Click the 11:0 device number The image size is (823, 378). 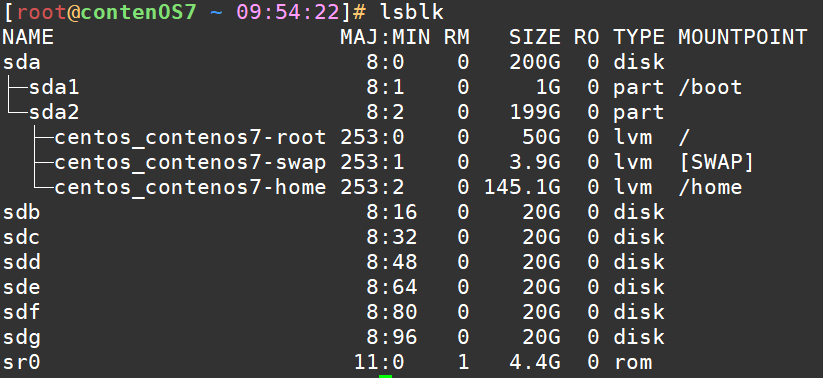click(379, 362)
